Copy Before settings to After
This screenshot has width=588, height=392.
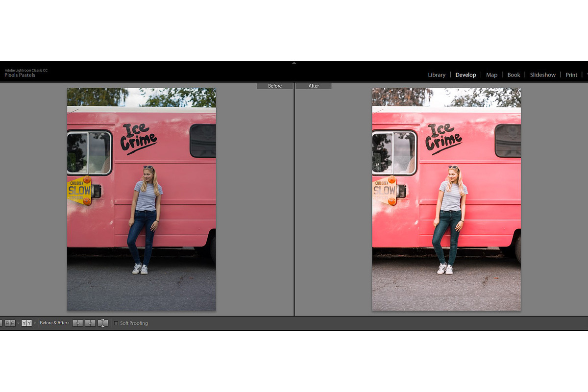click(78, 323)
